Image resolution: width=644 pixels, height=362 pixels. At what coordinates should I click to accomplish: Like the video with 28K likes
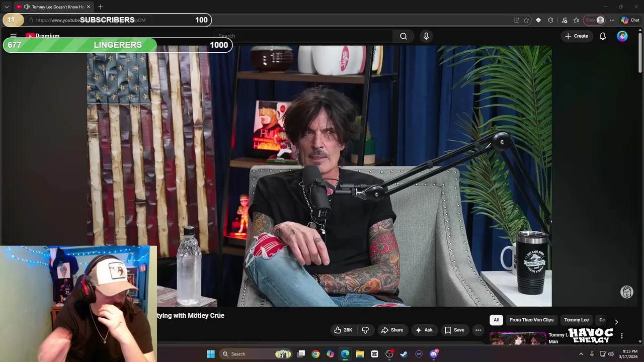(x=343, y=330)
